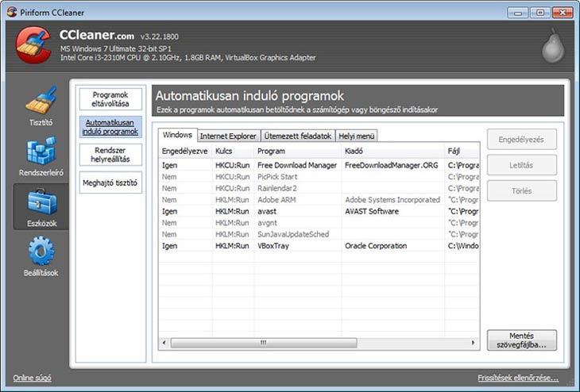The width and height of the screenshot is (580, 392).
Task: Open Rendszer helyreállítás section
Action: pos(110,155)
